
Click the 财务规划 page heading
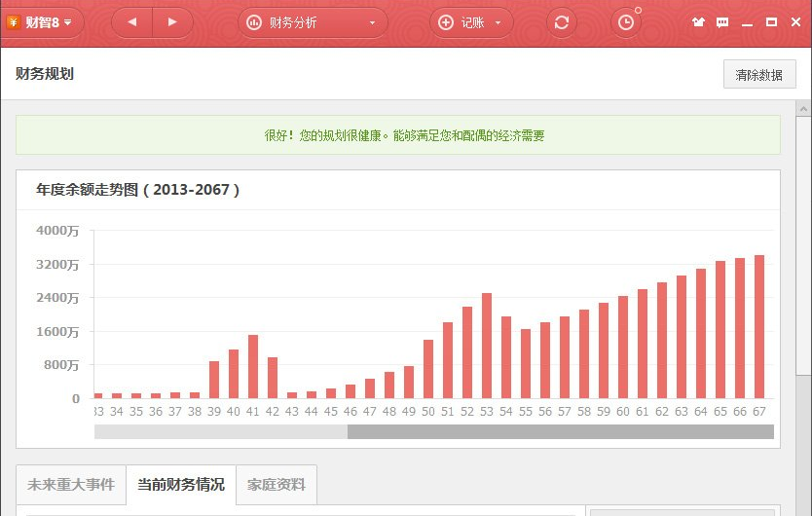(45, 74)
